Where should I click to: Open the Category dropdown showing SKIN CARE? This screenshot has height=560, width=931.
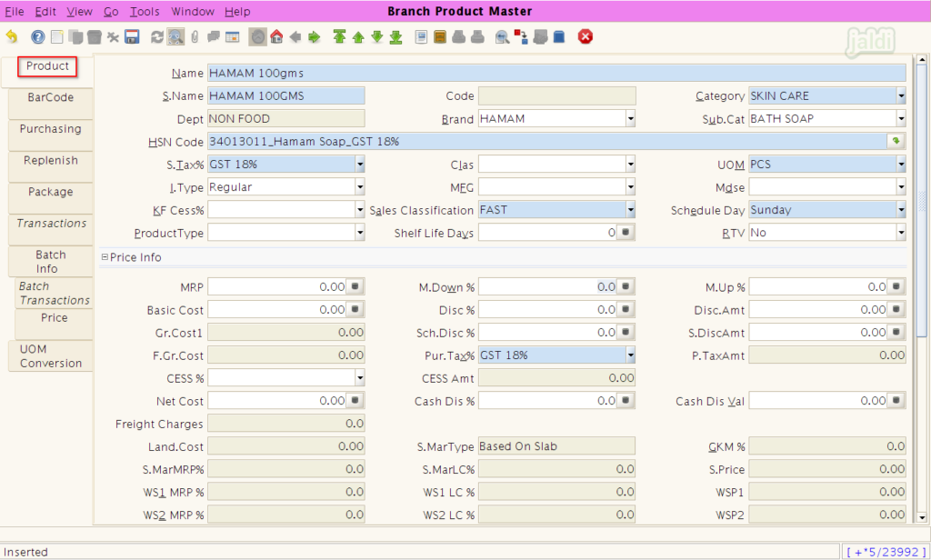tap(901, 95)
